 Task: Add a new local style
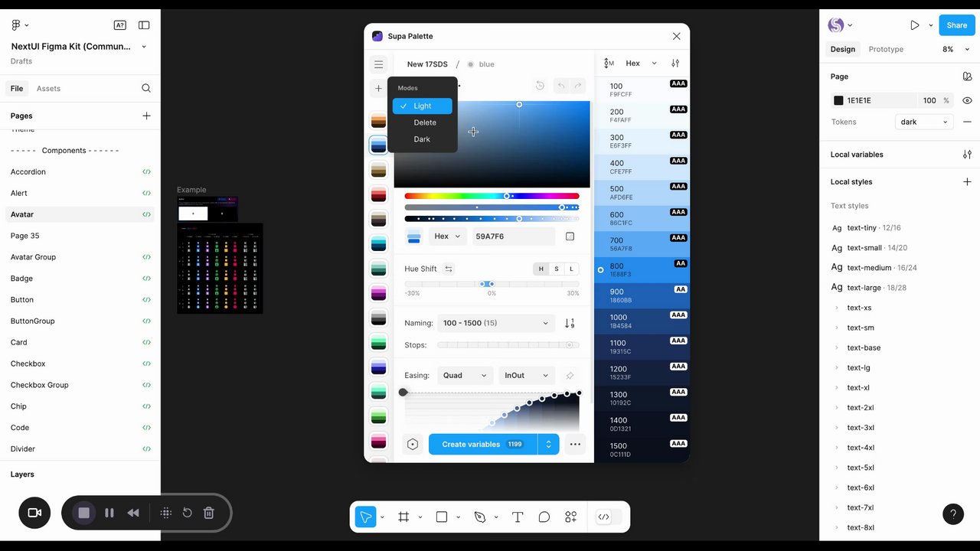(967, 182)
